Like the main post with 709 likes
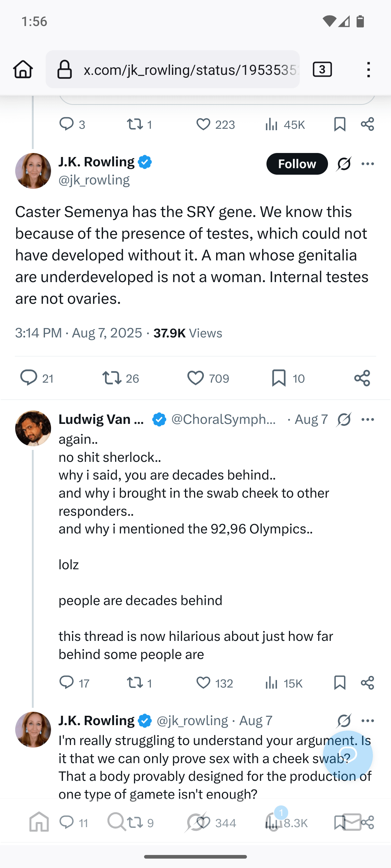The width and height of the screenshot is (391, 868). 195,378
